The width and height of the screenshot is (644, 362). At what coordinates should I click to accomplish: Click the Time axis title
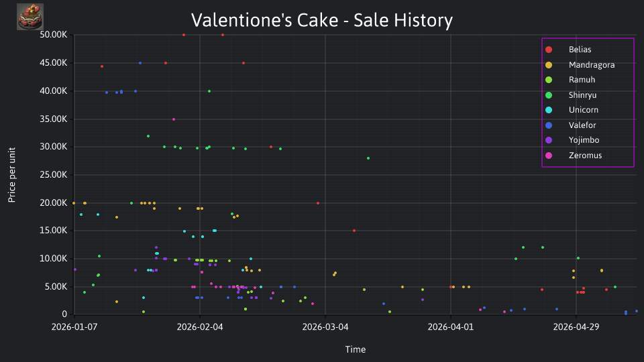(x=356, y=350)
